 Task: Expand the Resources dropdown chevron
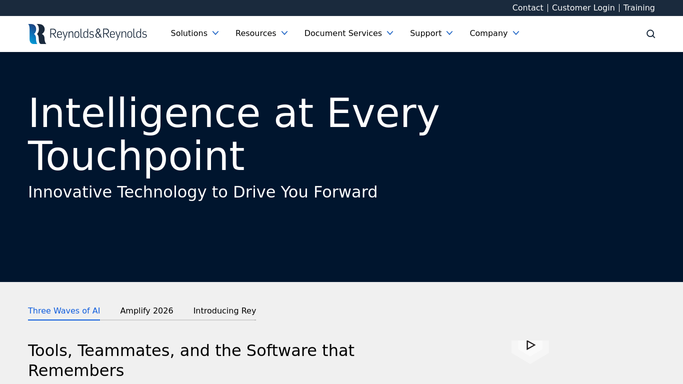284,33
